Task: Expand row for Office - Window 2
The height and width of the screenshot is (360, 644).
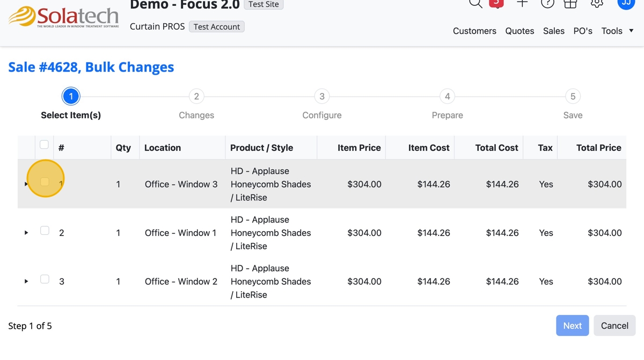Action: tap(26, 282)
